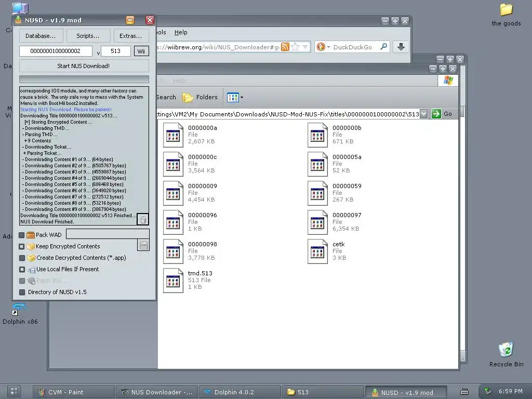Click the wiibrew.org URL address bar
Viewport: 532px width, 399px height.
coord(217,47)
